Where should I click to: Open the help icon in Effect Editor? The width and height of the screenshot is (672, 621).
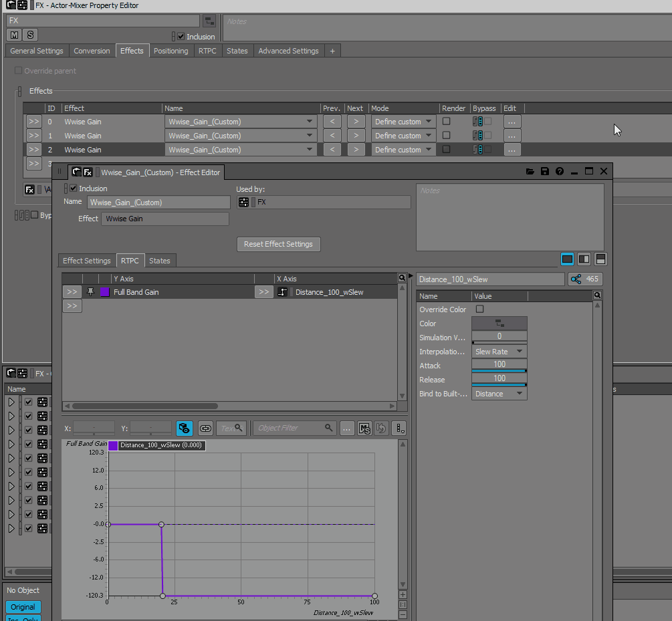point(559,171)
